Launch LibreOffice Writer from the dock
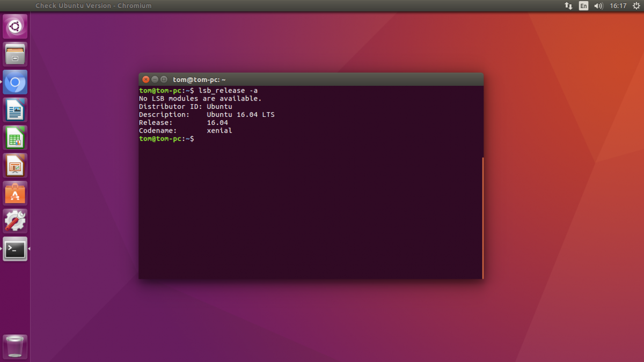The height and width of the screenshot is (362, 644). point(15,110)
